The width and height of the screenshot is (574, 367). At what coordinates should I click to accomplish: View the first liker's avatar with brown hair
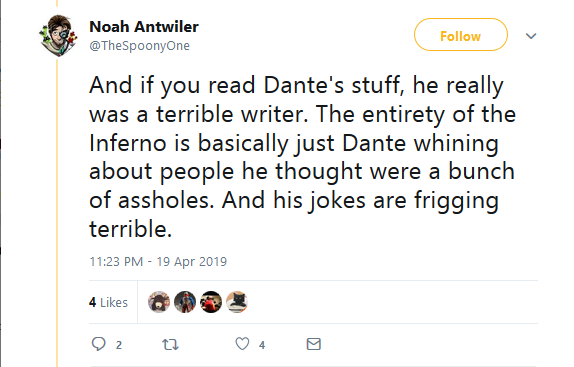(x=159, y=302)
